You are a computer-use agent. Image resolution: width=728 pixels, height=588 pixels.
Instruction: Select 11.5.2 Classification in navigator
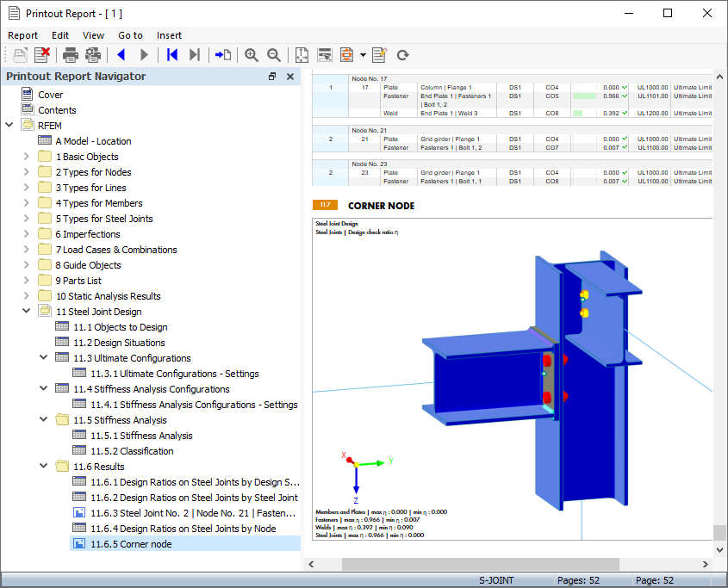point(133,451)
